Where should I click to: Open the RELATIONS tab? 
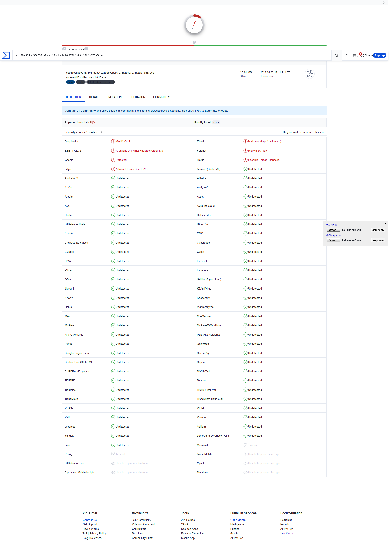[116, 97]
